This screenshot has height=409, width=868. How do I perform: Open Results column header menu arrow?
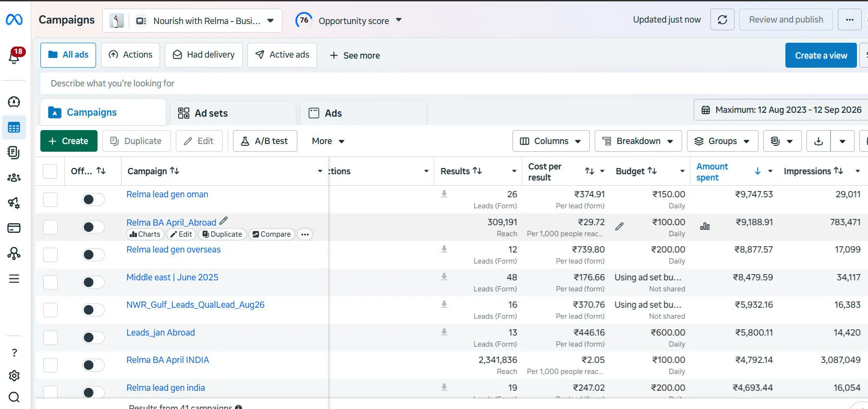[514, 171]
